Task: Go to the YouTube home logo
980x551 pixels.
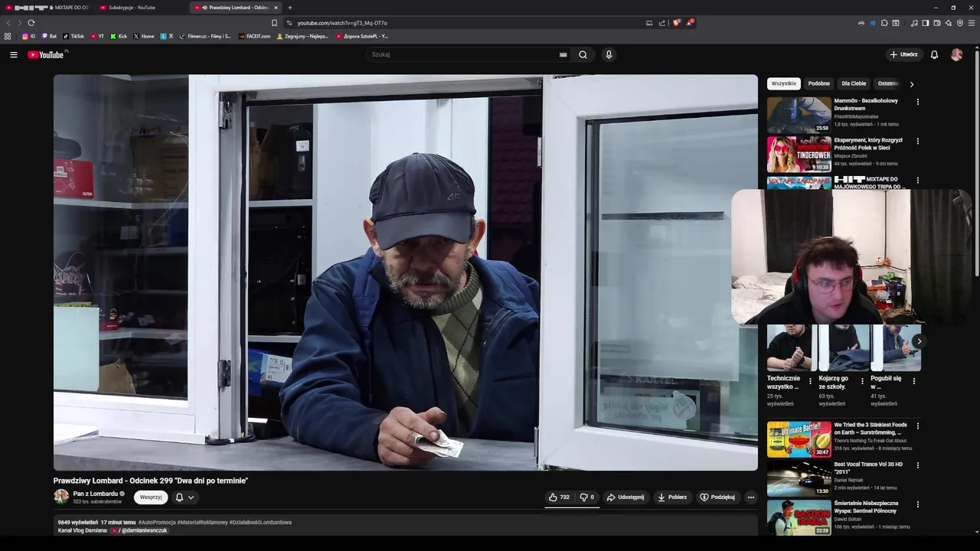Action: point(47,54)
